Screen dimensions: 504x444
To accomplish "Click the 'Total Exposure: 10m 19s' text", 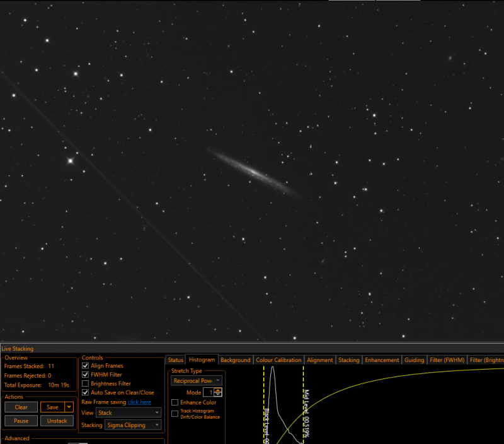I will 37,385.
